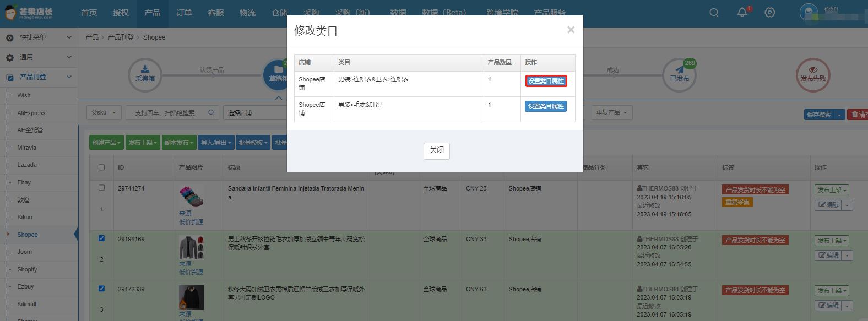Open the 副本发布 dropdown button
The width and height of the screenshot is (868, 321).
click(179, 143)
